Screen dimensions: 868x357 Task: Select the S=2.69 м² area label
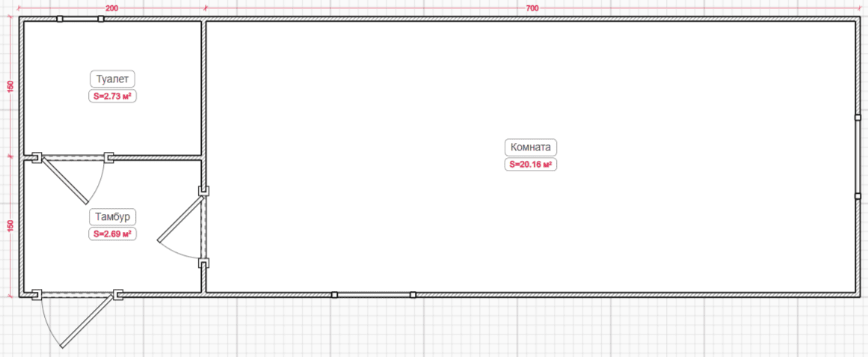pos(112,234)
